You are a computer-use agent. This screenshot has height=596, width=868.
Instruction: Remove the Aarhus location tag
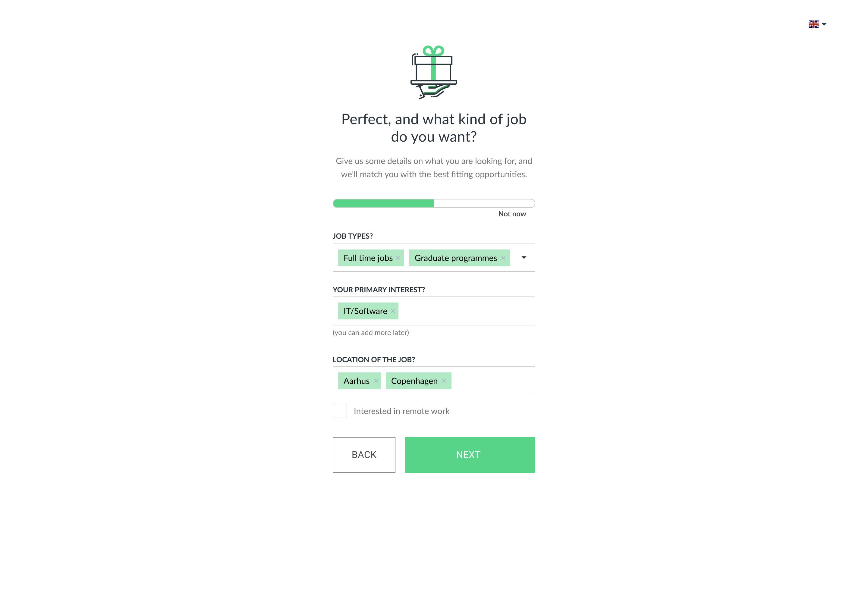click(x=376, y=381)
